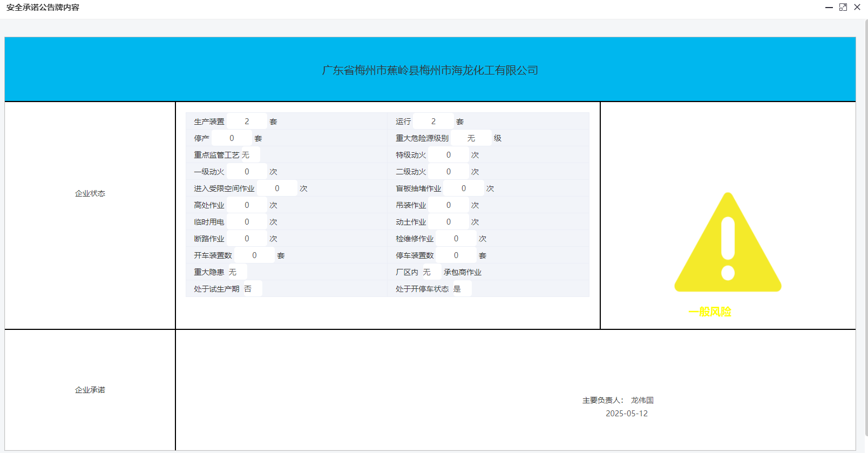
Task: Click the 一般风险 risk level label
Action: (x=710, y=312)
